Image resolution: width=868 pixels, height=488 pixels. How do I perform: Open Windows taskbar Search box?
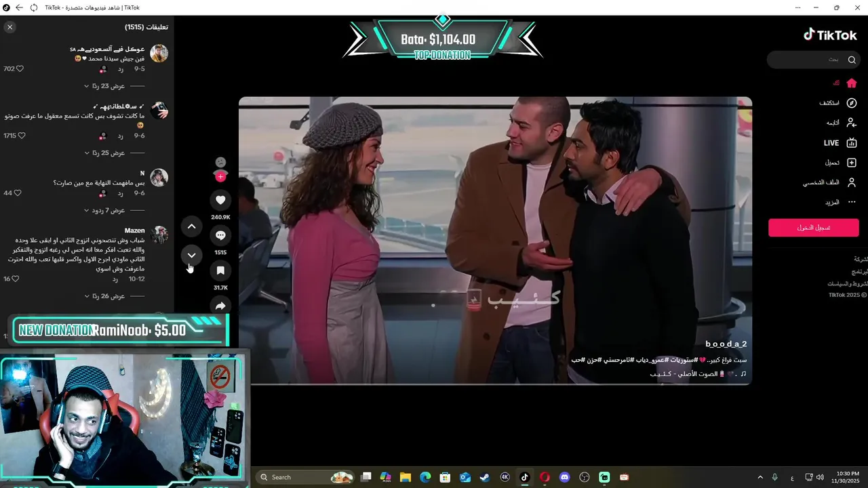coord(307,477)
